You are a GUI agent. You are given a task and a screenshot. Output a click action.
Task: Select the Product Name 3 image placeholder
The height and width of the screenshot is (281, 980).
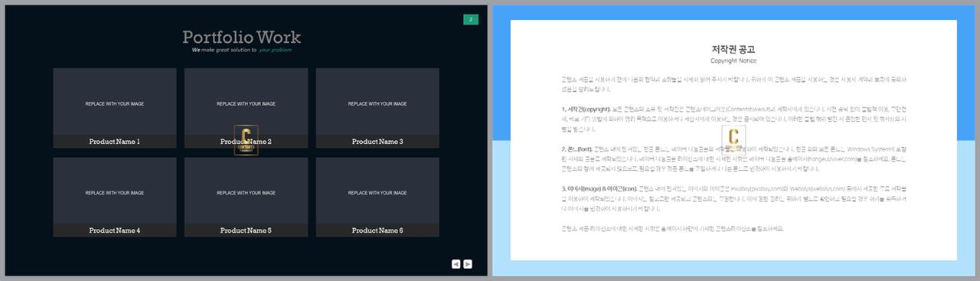[x=377, y=102]
